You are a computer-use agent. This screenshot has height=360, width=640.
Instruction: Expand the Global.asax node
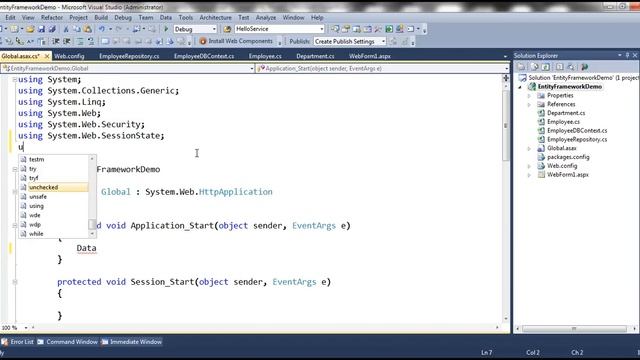point(529,149)
